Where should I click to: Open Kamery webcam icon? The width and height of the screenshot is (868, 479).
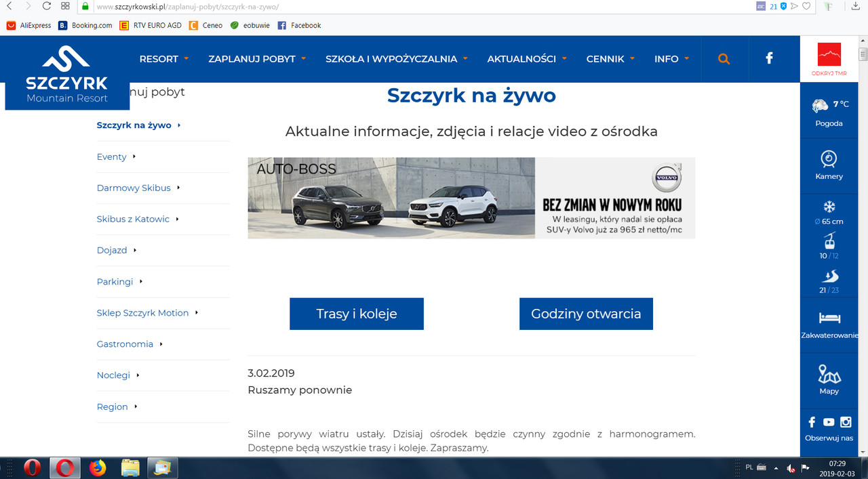(x=829, y=165)
